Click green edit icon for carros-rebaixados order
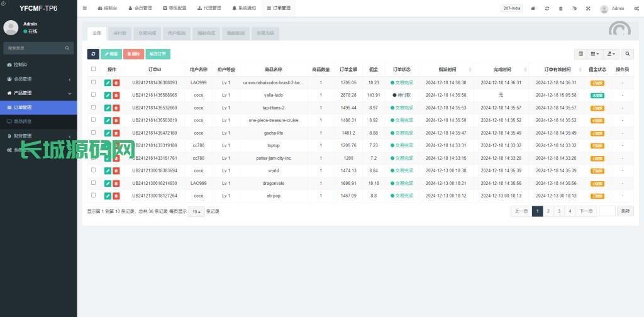644x317 pixels. [108, 82]
